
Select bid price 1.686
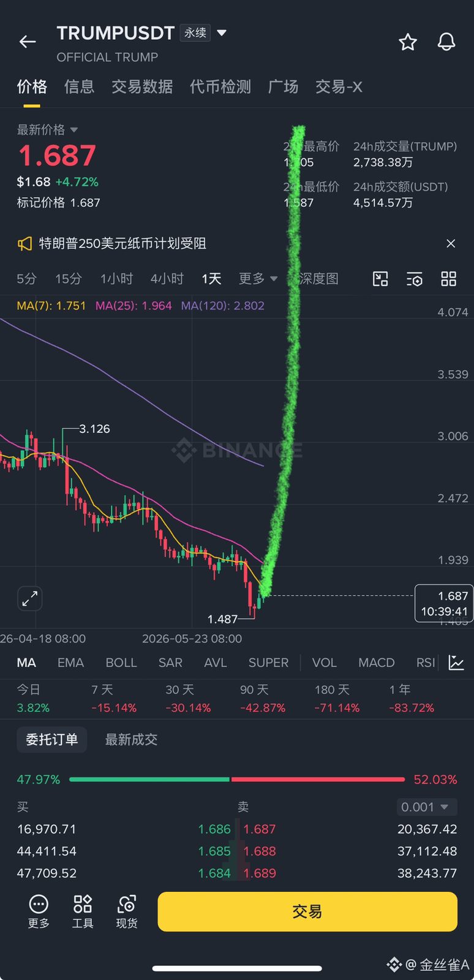pos(214,829)
